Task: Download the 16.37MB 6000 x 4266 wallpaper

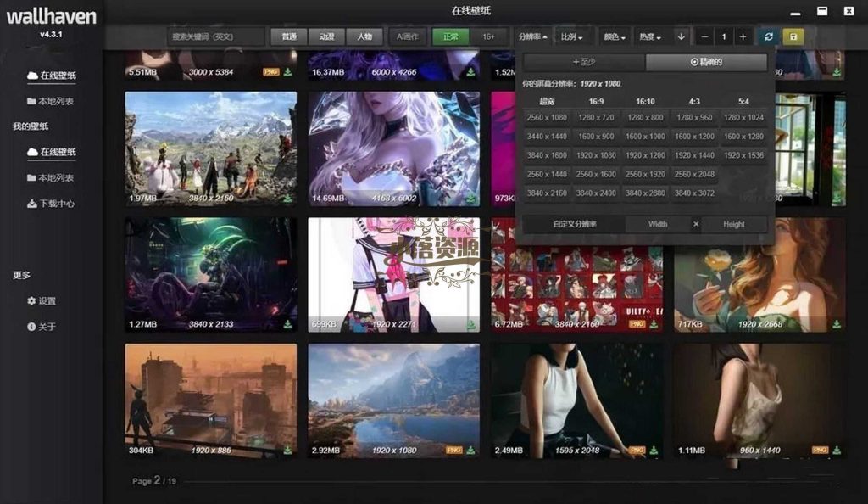Action: coord(470,72)
